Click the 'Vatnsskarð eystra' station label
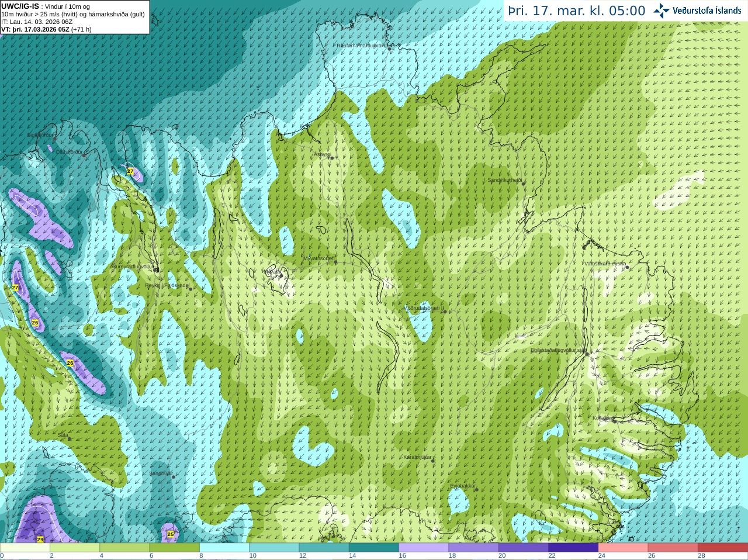 click(x=605, y=264)
